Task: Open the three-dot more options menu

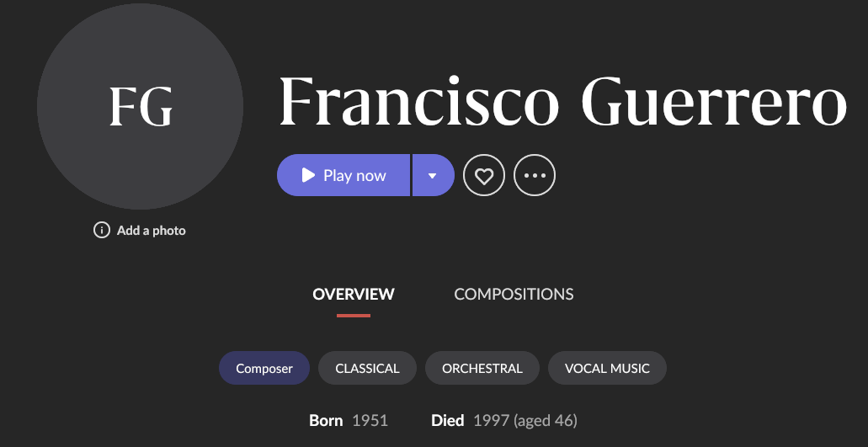Action: click(x=535, y=175)
